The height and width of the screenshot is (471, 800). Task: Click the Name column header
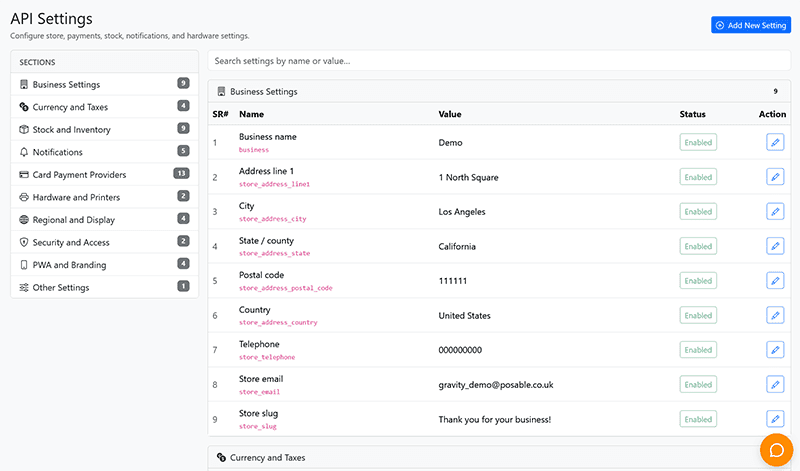pyautogui.click(x=252, y=114)
